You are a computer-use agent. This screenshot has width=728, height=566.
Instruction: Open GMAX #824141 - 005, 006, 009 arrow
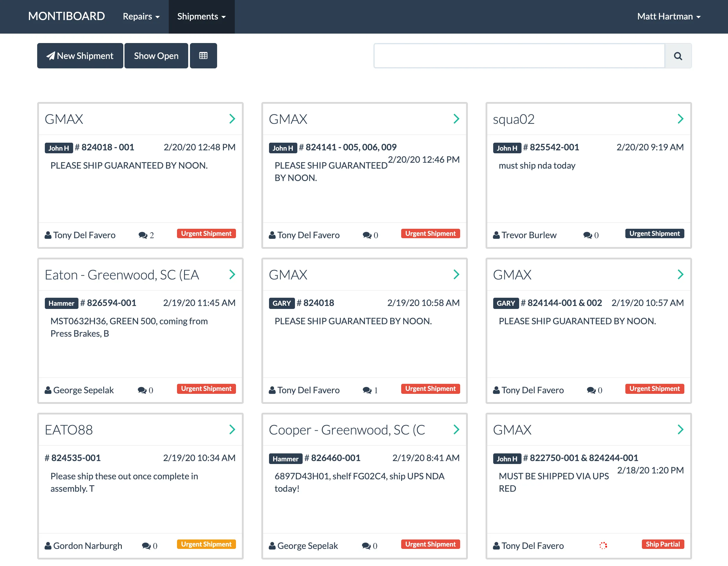pos(456,119)
